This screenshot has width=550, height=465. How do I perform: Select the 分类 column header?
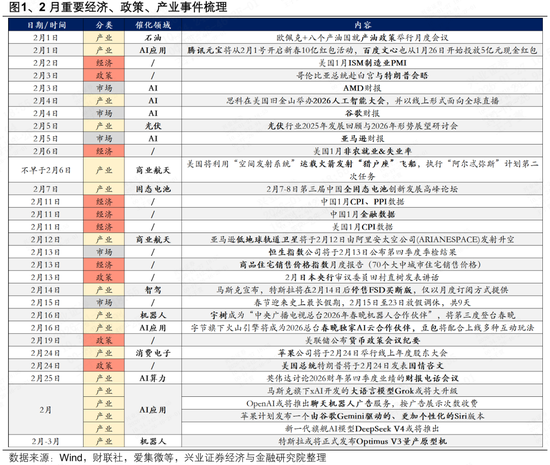(104, 25)
